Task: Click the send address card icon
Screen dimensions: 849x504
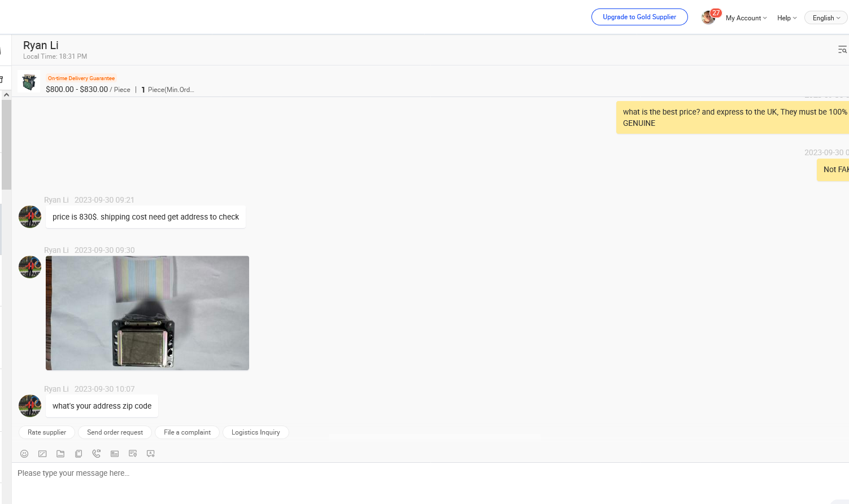Action: (x=133, y=454)
